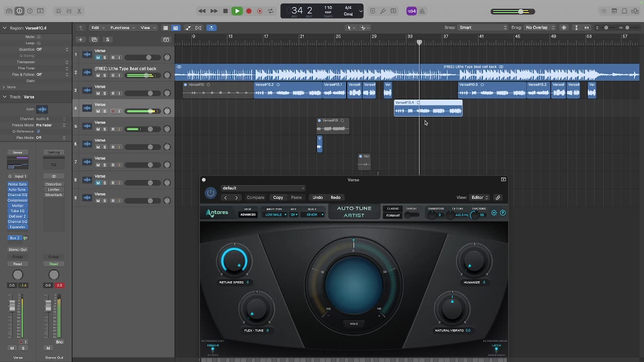Open the View menu in tracks area
Image resolution: width=644 pixels, height=362 pixels.
147,28
